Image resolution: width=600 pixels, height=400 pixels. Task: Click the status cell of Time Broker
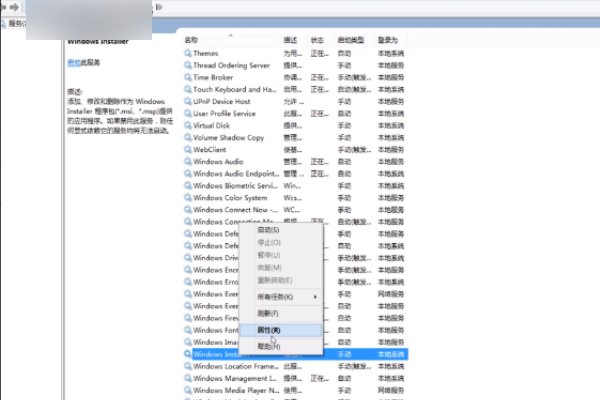coord(319,77)
